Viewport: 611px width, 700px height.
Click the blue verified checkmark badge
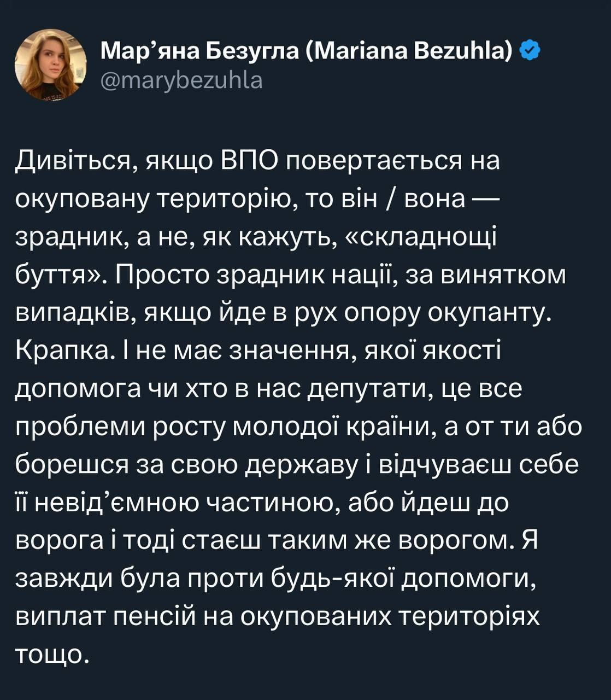(x=529, y=51)
